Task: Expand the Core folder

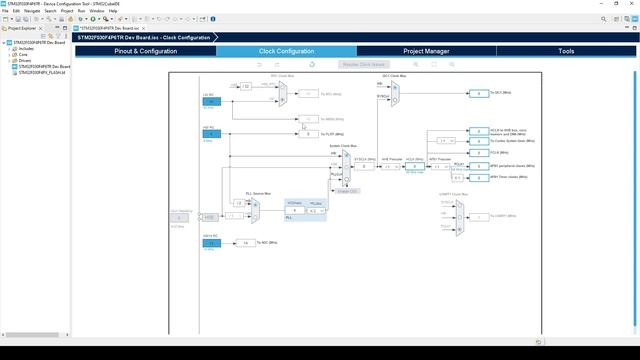Action: pos(9,55)
